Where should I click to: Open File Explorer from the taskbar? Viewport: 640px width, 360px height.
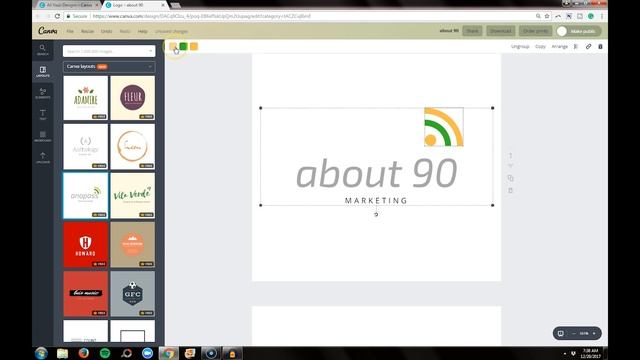(62, 353)
